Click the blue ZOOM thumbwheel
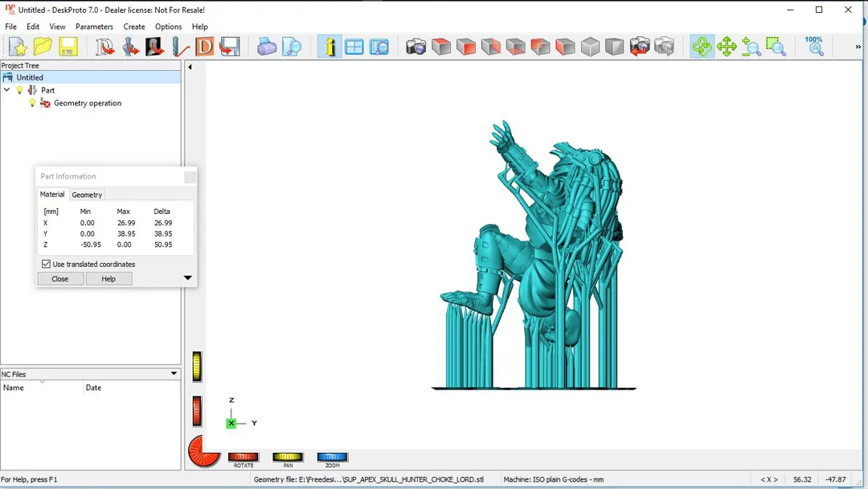This screenshot has height=489, width=868. (x=332, y=457)
